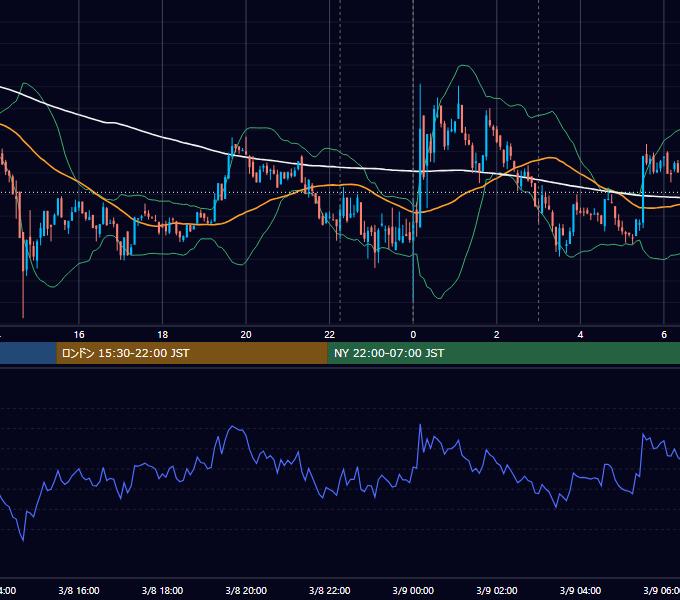
Task: Click the 6 hour label on chart axis
Action: 664,335
